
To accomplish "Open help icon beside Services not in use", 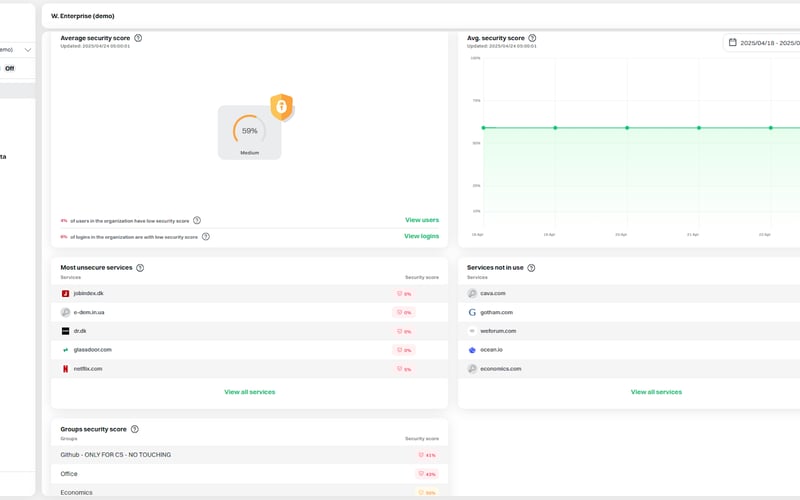I will [x=531, y=268].
